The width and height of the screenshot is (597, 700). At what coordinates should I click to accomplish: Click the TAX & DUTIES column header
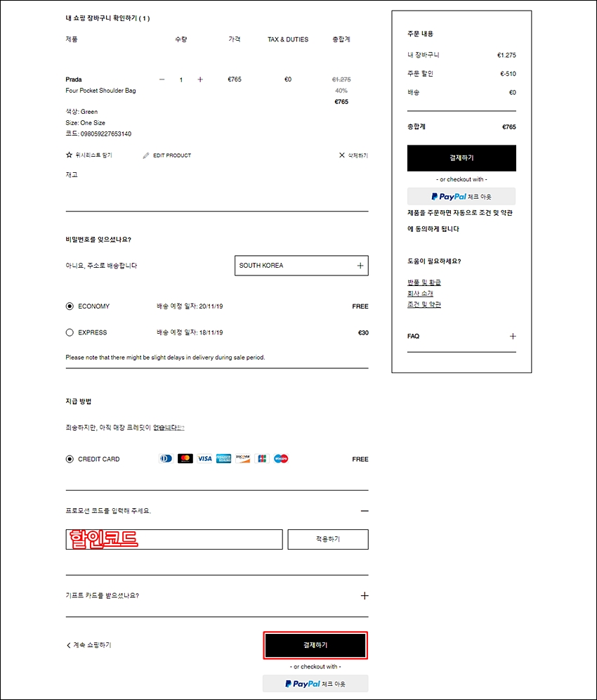(x=288, y=39)
